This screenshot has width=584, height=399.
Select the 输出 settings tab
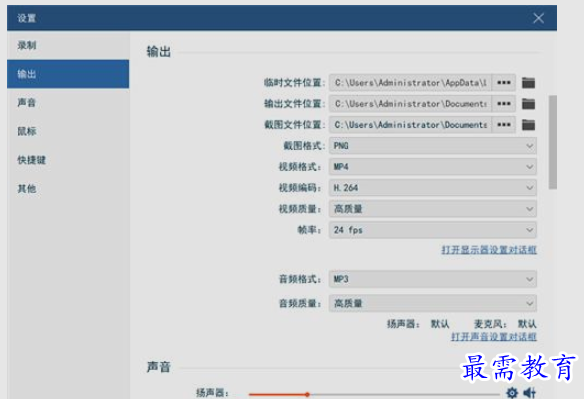(68, 74)
